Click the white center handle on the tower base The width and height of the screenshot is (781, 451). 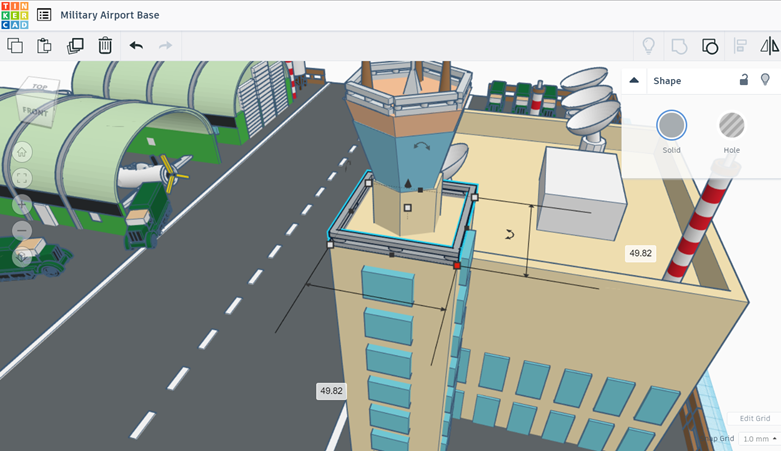tap(407, 207)
